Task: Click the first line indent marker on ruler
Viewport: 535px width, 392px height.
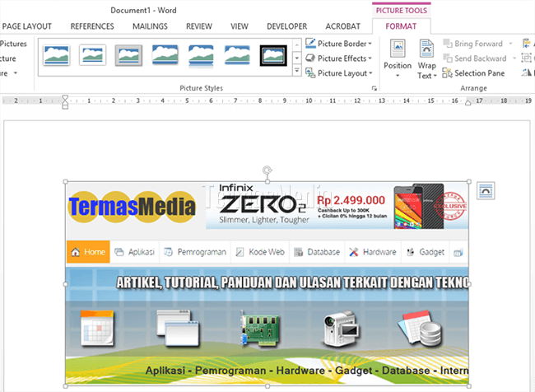Action: point(65,98)
